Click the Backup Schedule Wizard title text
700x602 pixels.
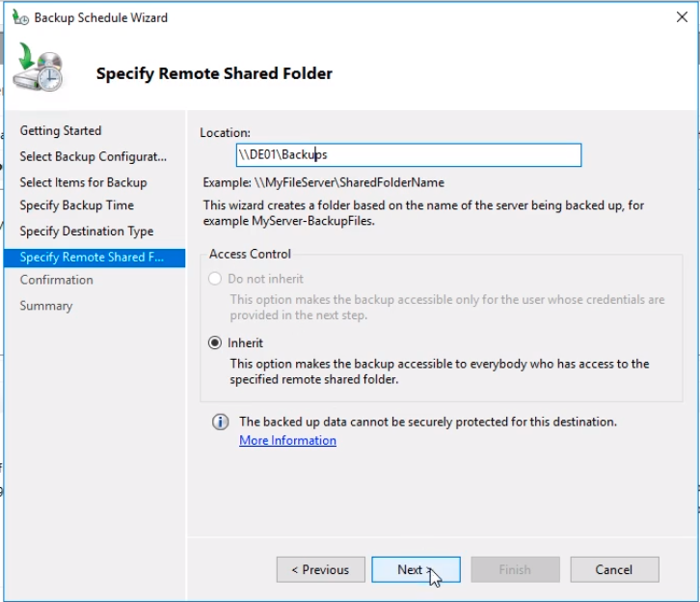pyautogui.click(x=101, y=18)
